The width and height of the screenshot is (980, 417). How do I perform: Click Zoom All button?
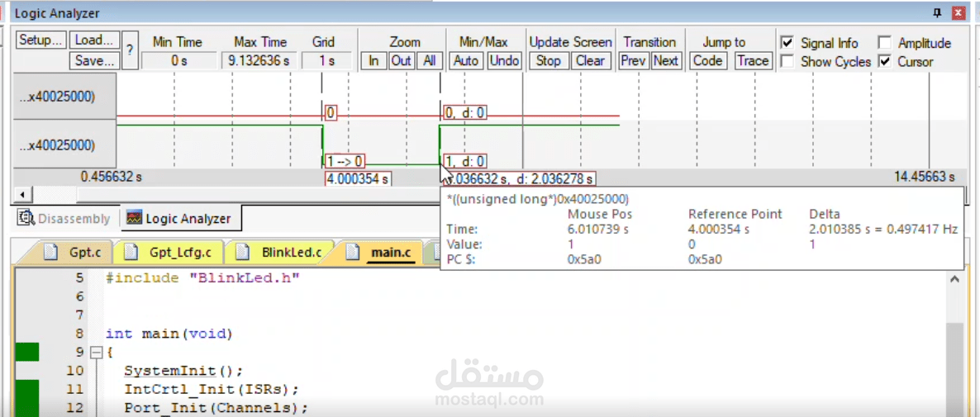pos(430,60)
